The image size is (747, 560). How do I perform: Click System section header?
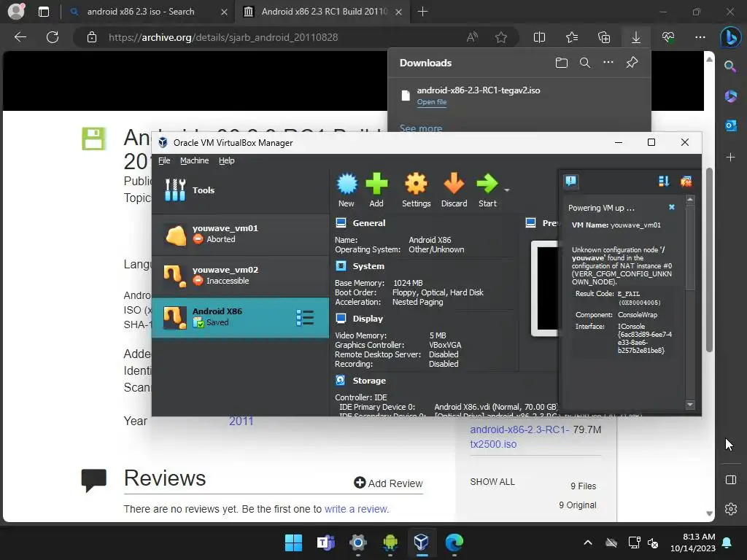368,266
